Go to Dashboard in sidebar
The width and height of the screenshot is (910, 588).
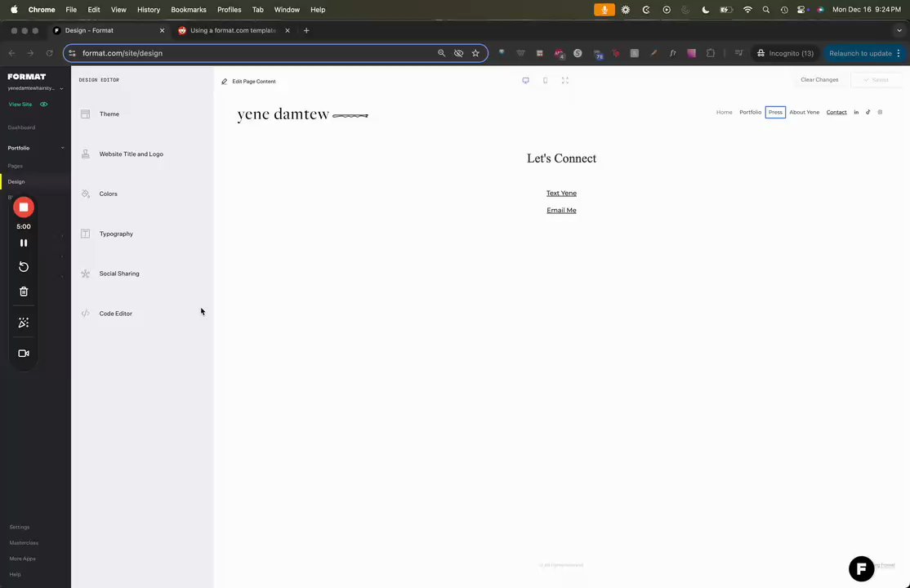tap(21, 127)
